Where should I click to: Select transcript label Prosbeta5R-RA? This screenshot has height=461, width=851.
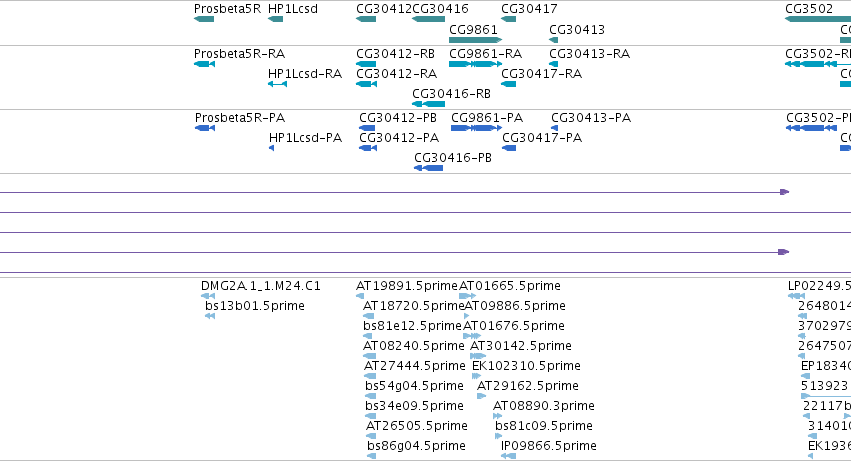tap(239, 54)
